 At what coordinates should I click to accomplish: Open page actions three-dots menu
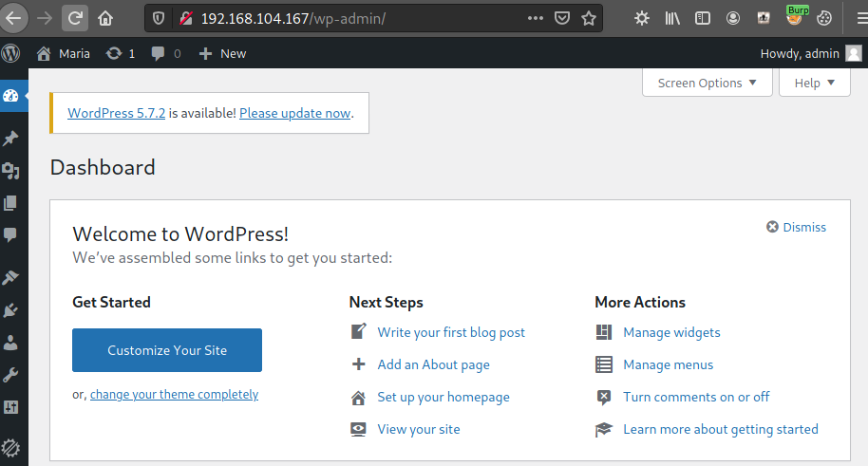(x=536, y=18)
